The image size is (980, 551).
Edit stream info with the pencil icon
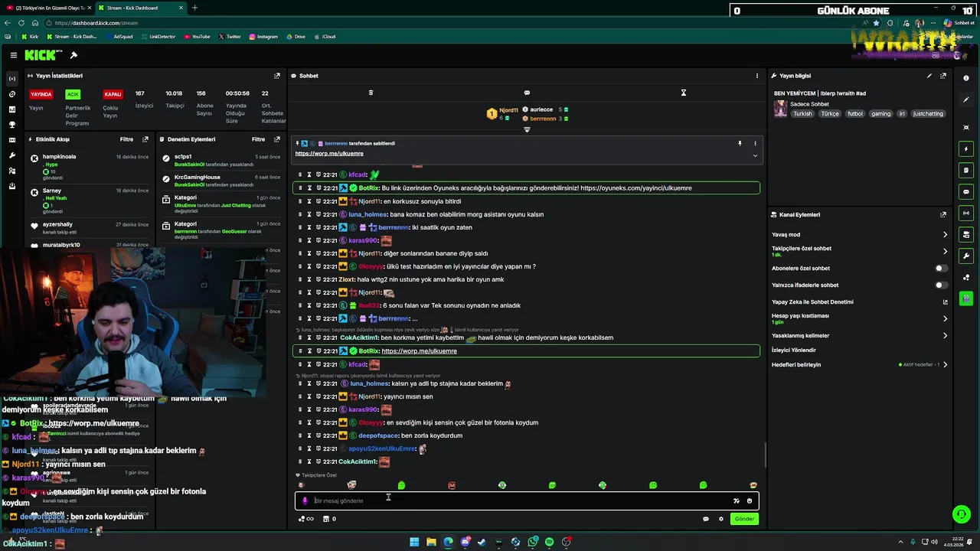(929, 76)
